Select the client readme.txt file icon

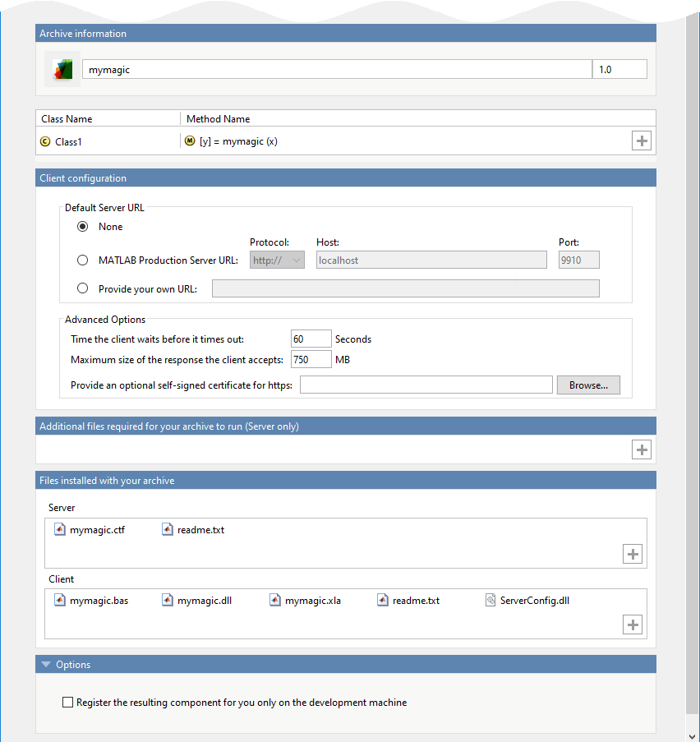point(382,601)
